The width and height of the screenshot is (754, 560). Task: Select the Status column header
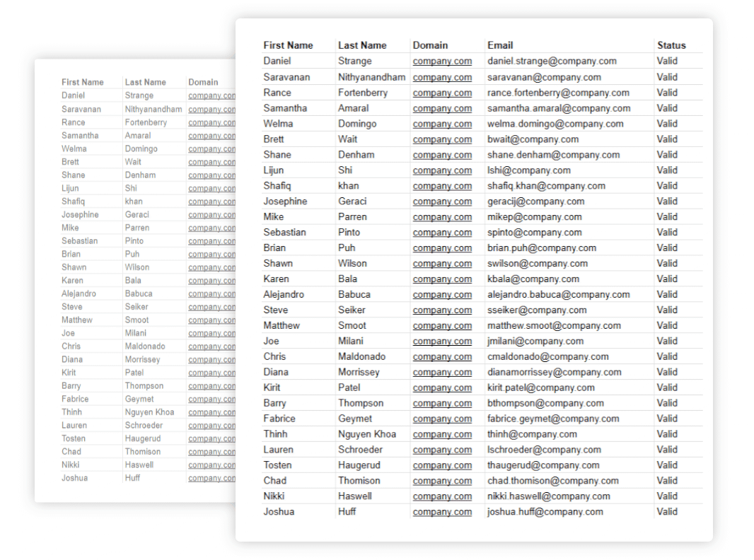[x=671, y=45]
